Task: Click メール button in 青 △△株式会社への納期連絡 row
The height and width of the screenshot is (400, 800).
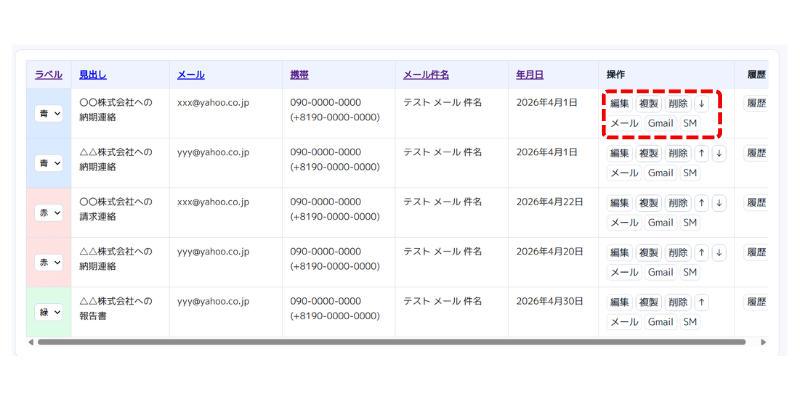Action: (624, 173)
